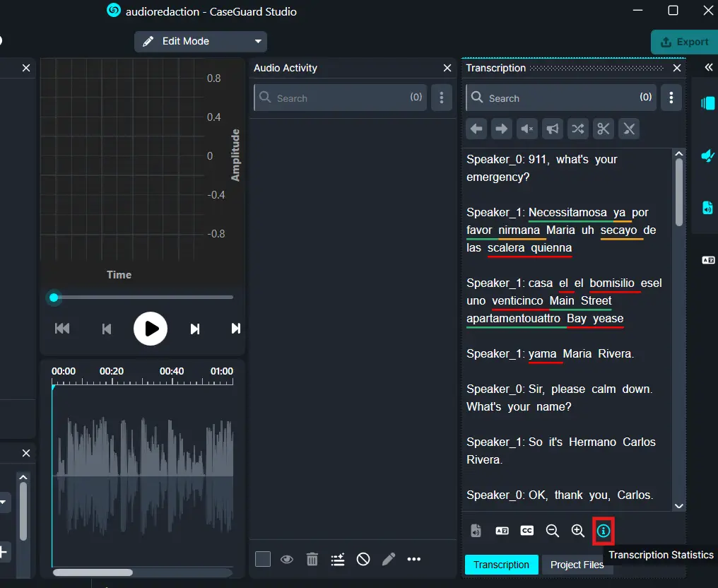Open Transcription three-dot options menu

(671, 98)
